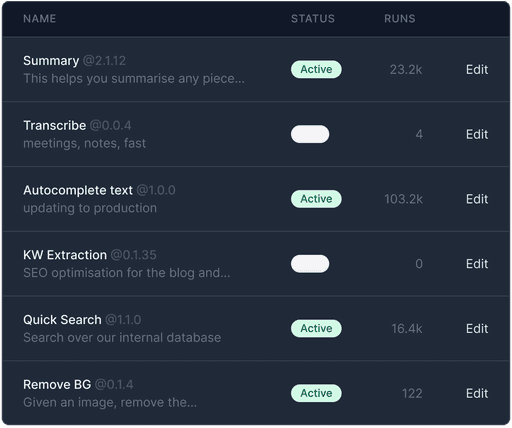Click the version tag @0.0.4
This screenshot has width=512, height=428.
[x=110, y=126]
